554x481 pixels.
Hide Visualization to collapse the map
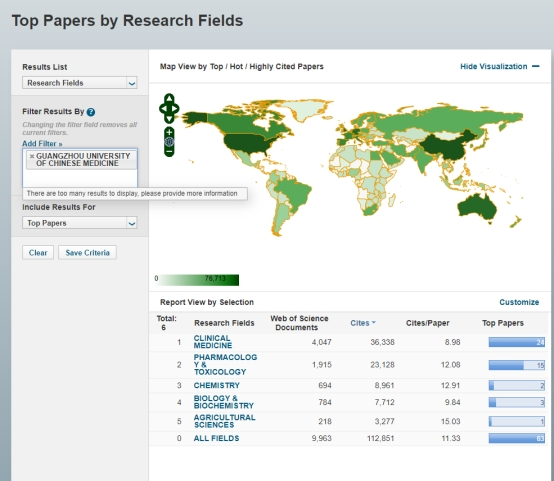coord(500,66)
